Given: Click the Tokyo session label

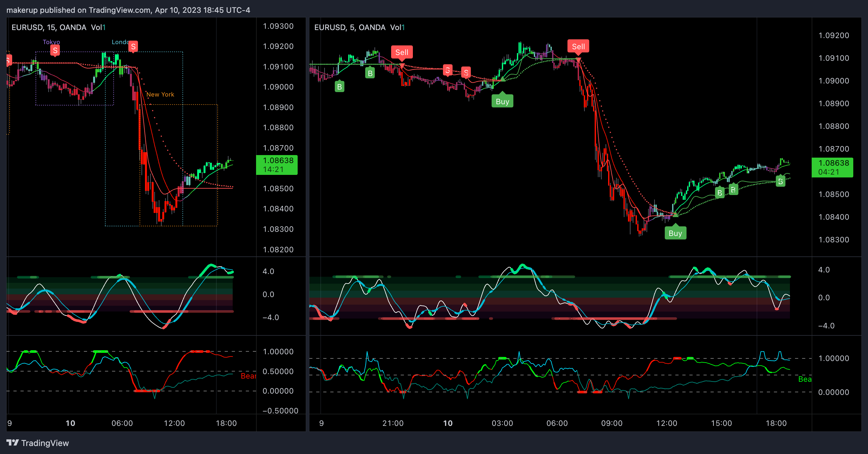Looking at the screenshot, I should (x=51, y=42).
